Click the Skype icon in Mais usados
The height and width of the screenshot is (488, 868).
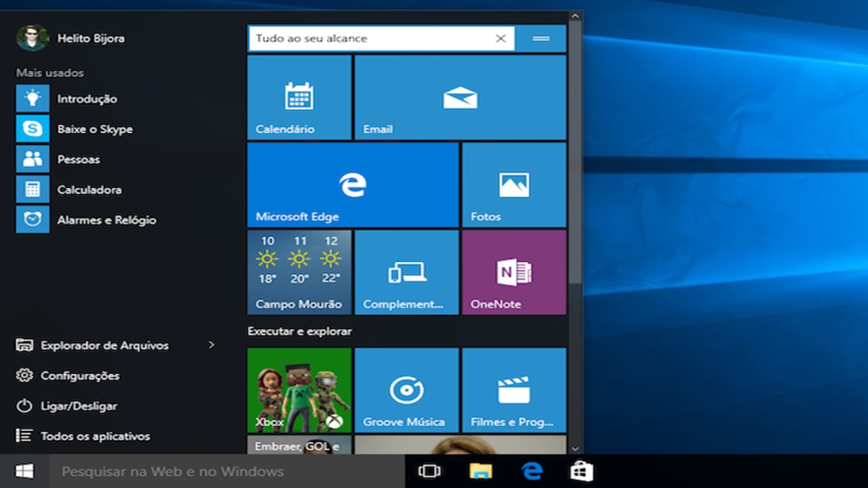pos(33,129)
